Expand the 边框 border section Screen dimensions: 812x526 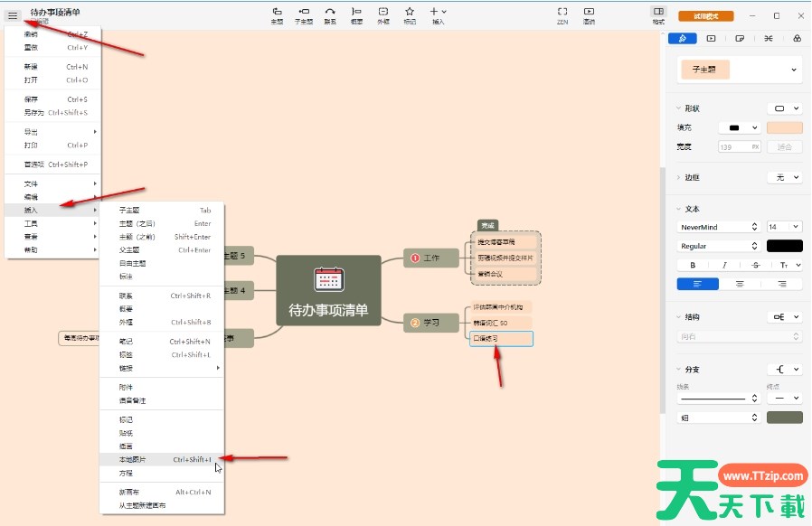click(679, 178)
